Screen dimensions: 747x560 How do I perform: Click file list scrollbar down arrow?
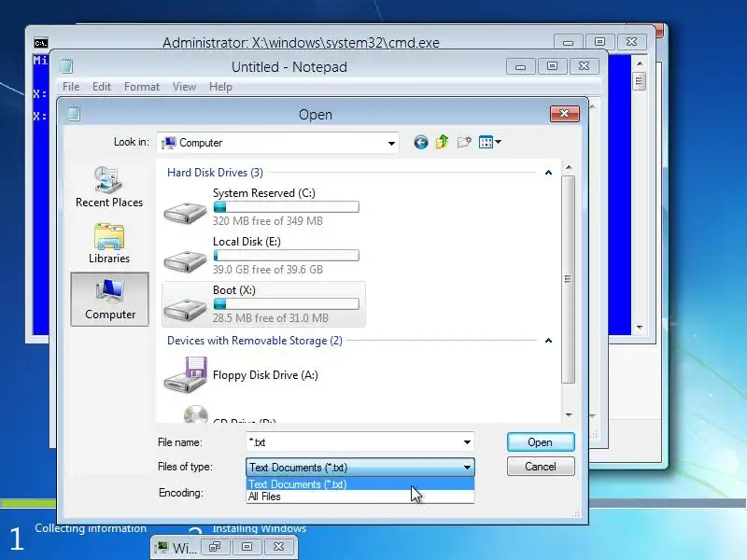coord(569,415)
